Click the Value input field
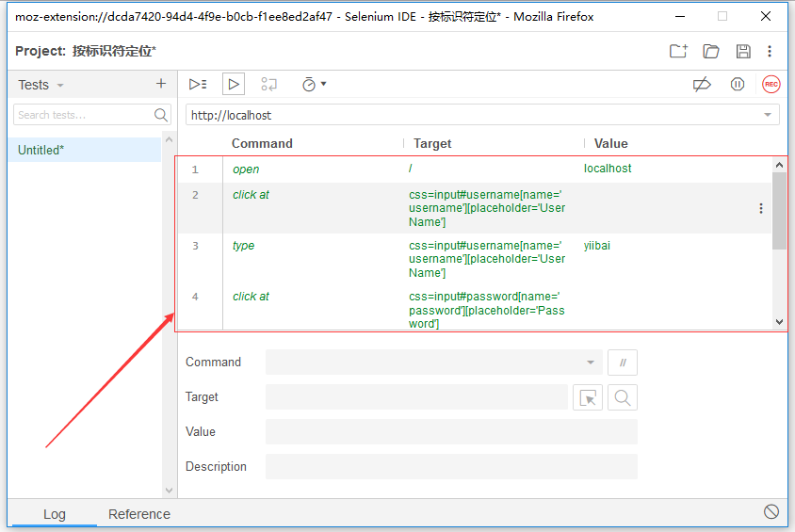 tap(451, 431)
